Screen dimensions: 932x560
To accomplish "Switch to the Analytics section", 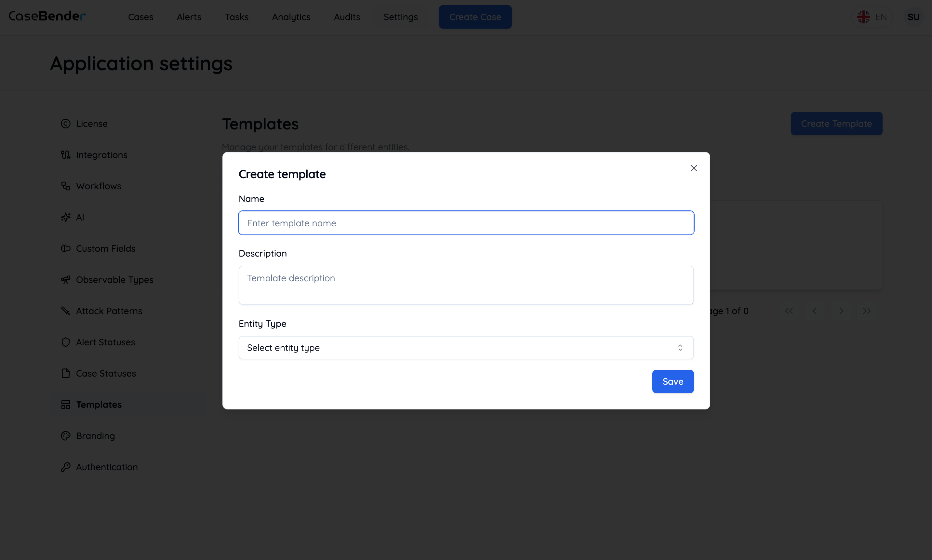I will pyautogui.click(x=291, y=17).
